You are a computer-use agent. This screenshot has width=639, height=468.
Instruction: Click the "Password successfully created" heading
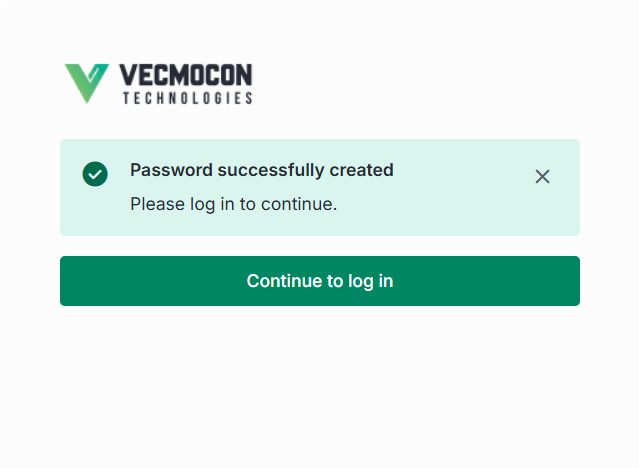pyautogui.click(x=261, y=170)
